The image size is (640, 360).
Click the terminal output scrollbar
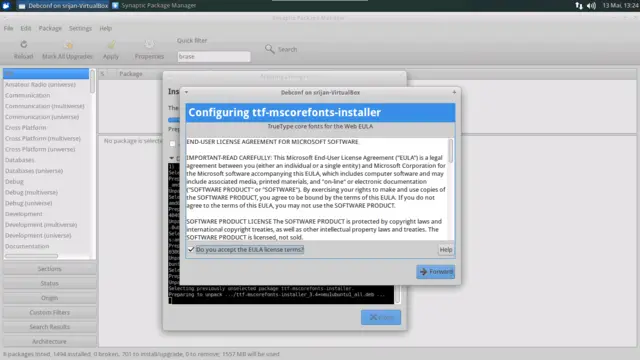click(x=398, y=295)
